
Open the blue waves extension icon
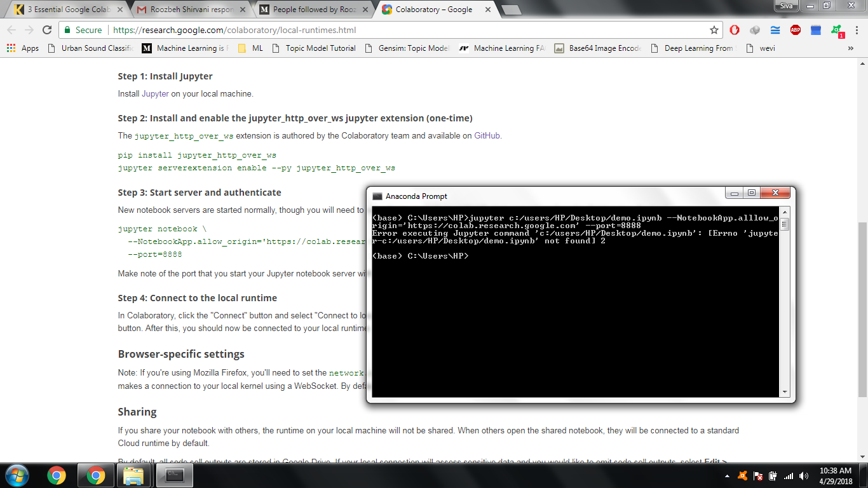click(775, 30)
